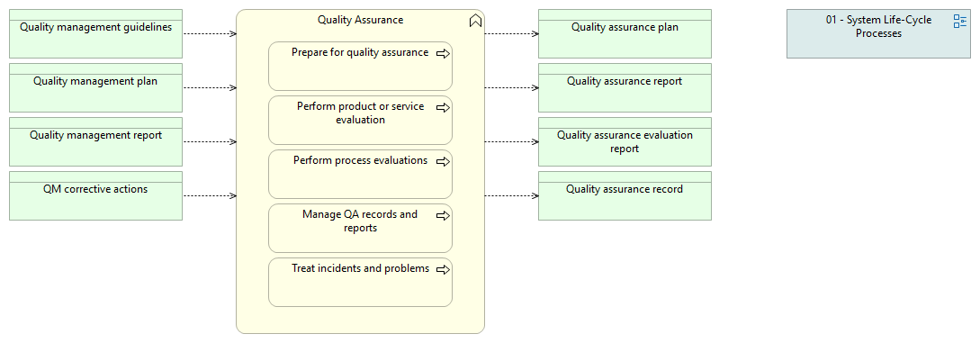Click arrow icon on Manage QA records and reports
The height and width of the screenshot is (343, 980).
pos(443,215)
